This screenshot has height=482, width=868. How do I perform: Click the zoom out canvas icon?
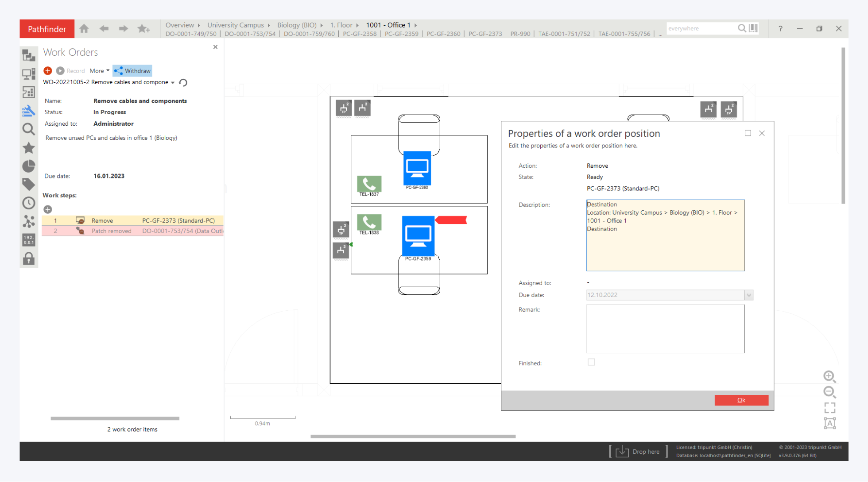click(829, 392)
